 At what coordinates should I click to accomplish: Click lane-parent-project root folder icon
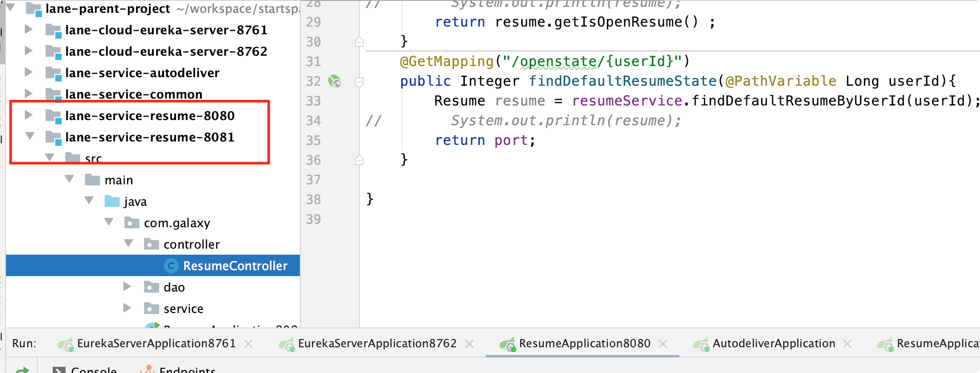pos(34,9)
